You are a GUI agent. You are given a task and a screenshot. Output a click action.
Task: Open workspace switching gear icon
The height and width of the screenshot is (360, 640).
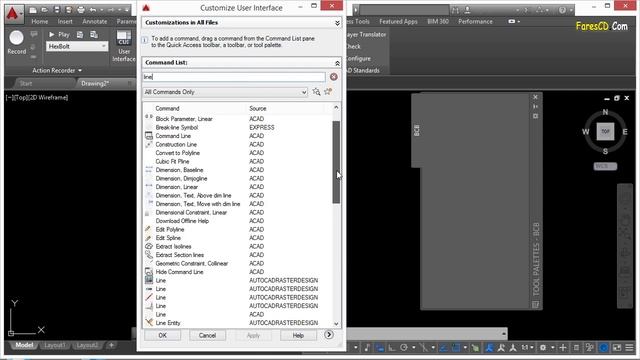(543, 348)
